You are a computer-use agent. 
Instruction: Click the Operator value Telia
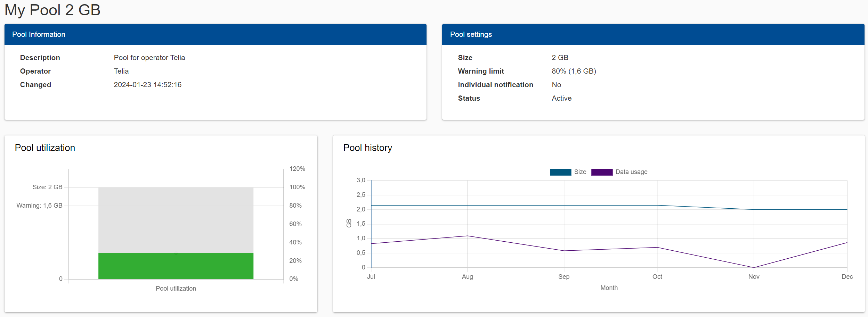(121, 71)
